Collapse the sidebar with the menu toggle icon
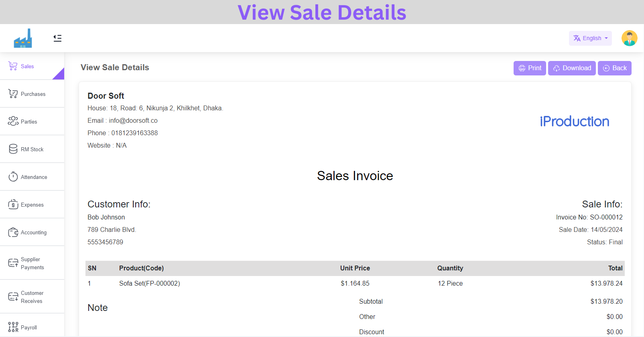Image resolution: width=644 pixels, height=337 pixels. pos(57,38)
